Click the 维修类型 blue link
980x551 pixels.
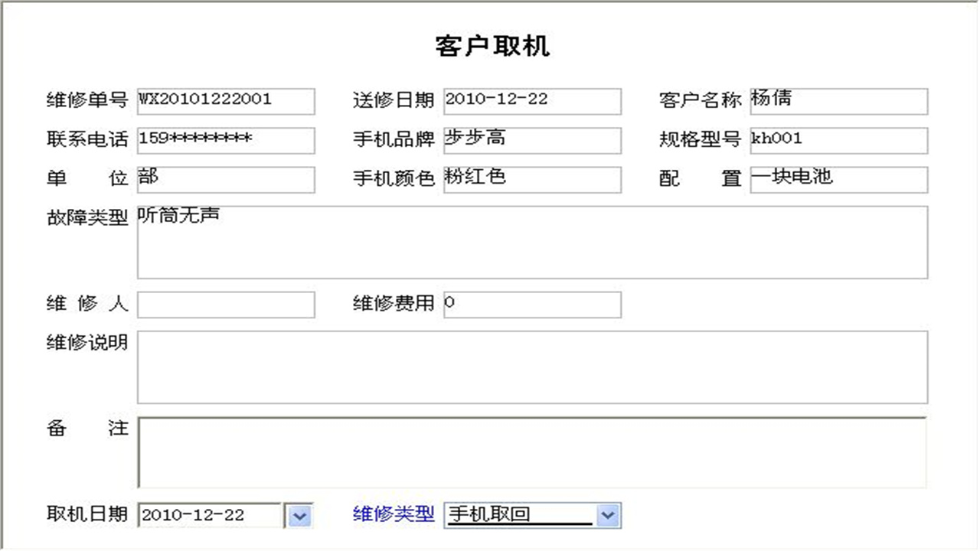[x=392, y=515]
